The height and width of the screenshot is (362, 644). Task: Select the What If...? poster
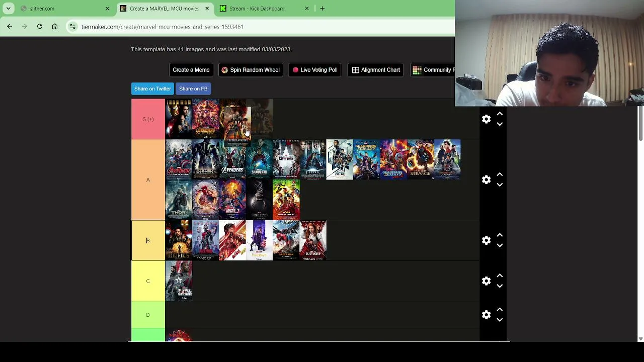(x=232, y=200)
